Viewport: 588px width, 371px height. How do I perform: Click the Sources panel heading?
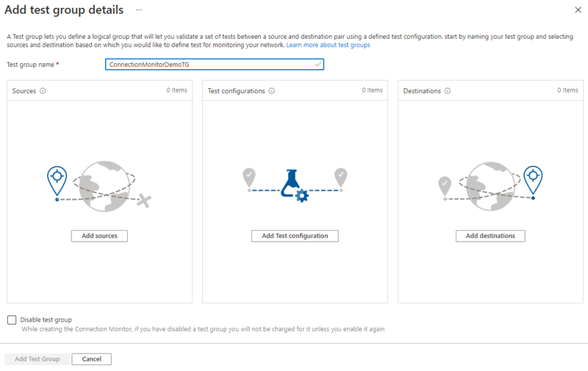pos(24,91)
